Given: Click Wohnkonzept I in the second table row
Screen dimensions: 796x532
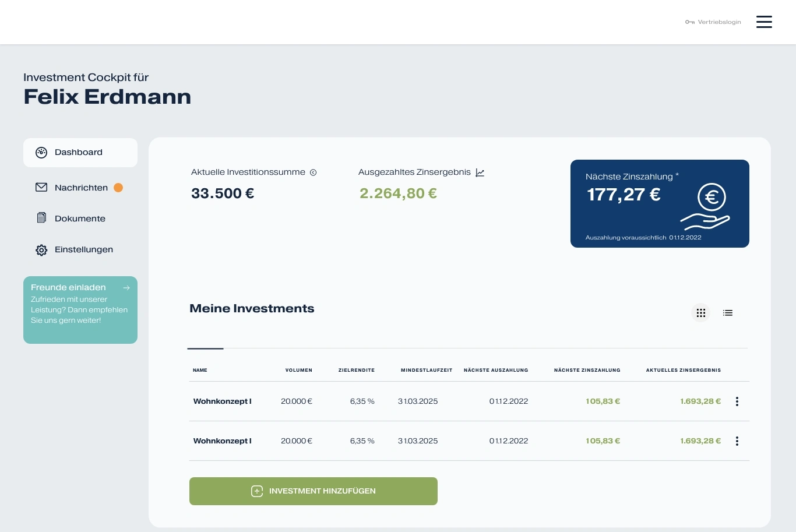Looking at the screenshot, I should (223, 441).
